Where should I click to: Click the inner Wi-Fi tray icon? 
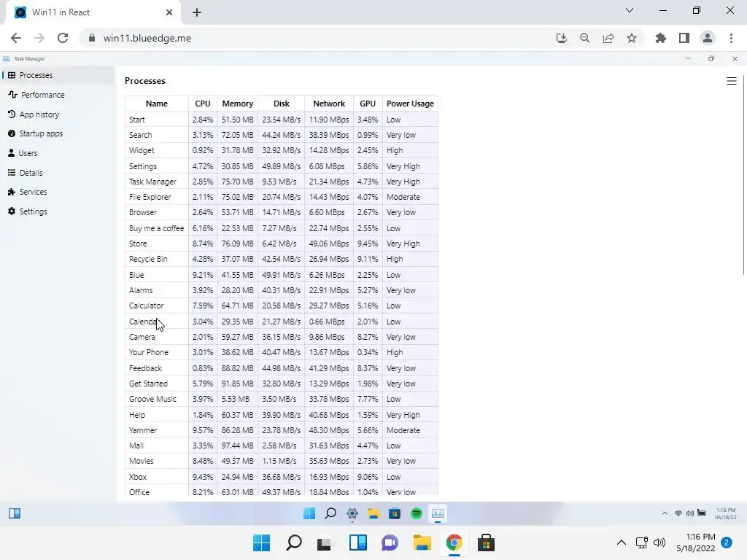(x=678, y=513)
